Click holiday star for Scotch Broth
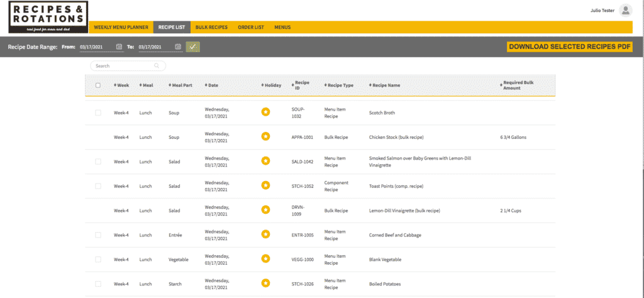The image size is (644, 298). pos(266,112)
